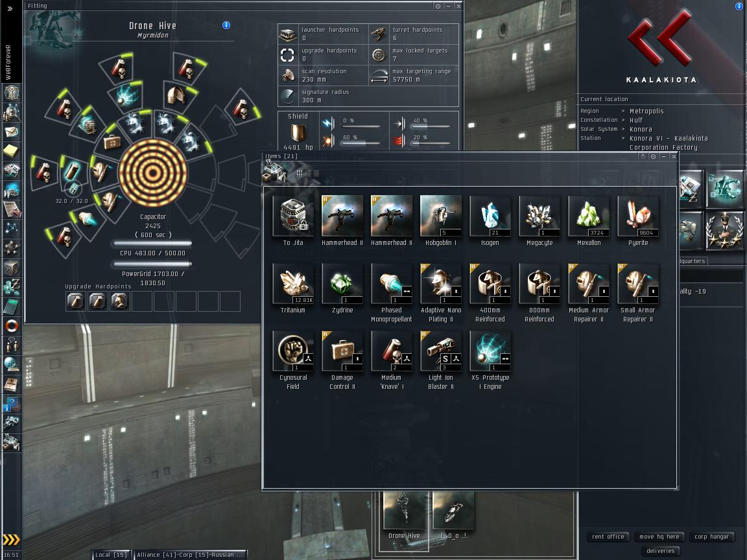Open the star map icon in sidebar
The image size is (747, 560).
point(12,229)
